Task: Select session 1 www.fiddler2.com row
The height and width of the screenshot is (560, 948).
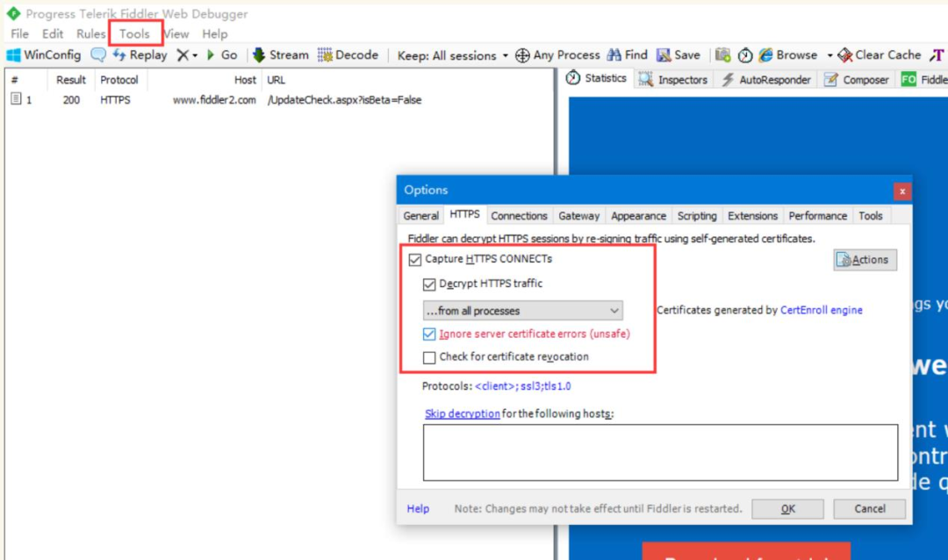Action: point(278,100)
